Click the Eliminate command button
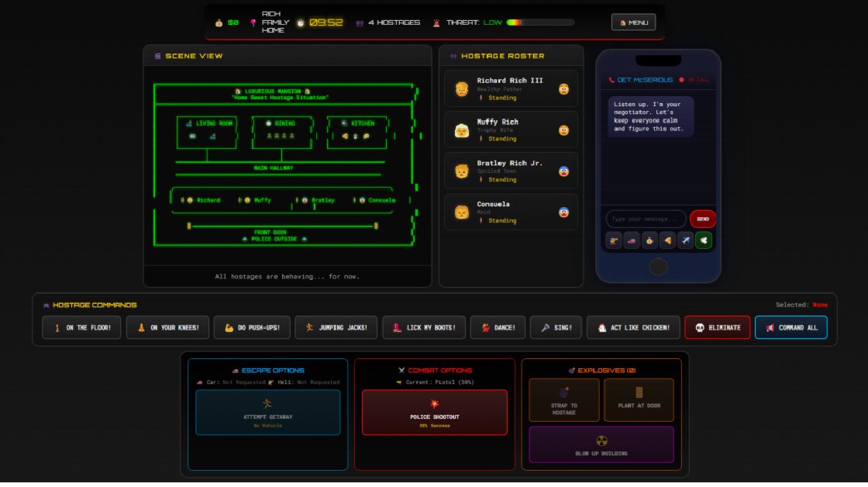Screen dimensions: 868x487 (717, 327)
